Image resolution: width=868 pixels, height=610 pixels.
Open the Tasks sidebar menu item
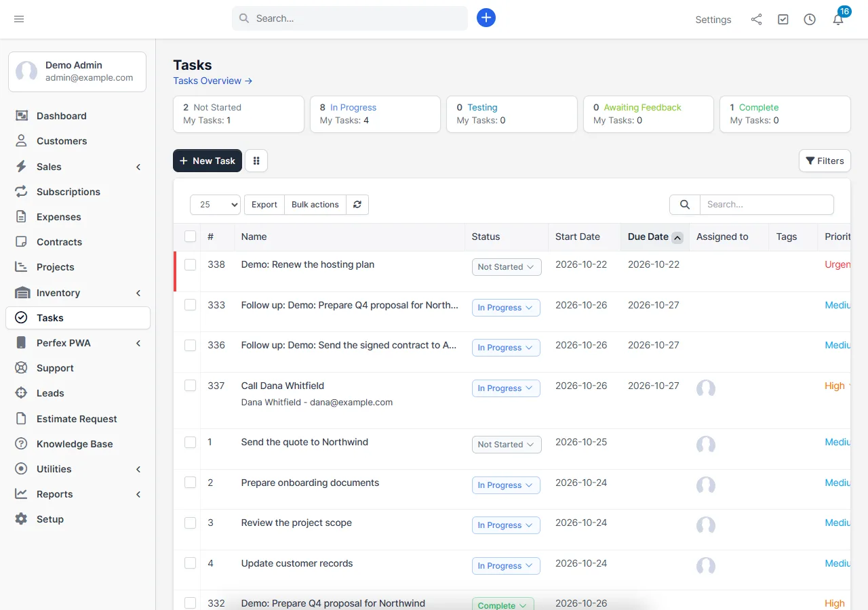pos(78,318)
